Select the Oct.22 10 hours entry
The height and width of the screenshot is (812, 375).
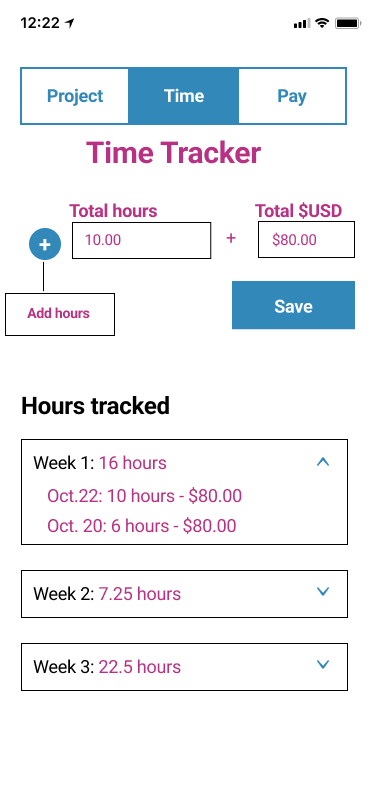[145, 496]
